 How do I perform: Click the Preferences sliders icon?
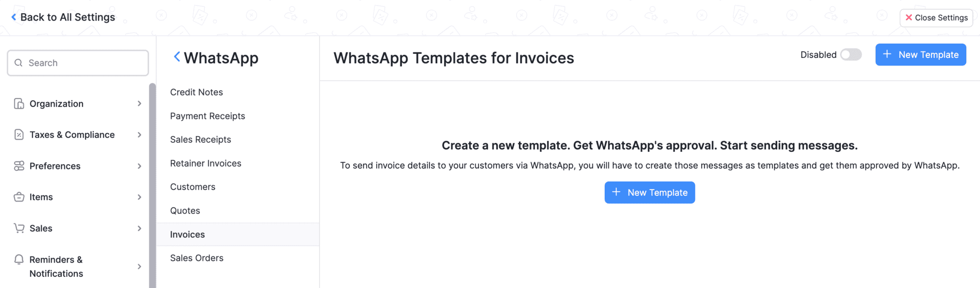19,166
